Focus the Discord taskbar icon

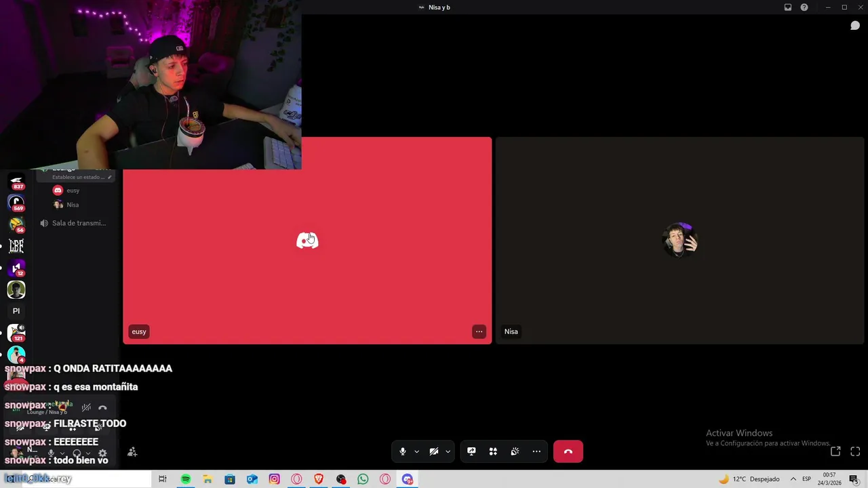408,479
